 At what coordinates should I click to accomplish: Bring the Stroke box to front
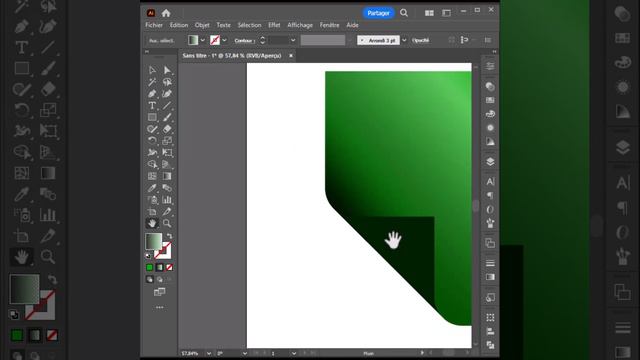[x=165, y=251]
